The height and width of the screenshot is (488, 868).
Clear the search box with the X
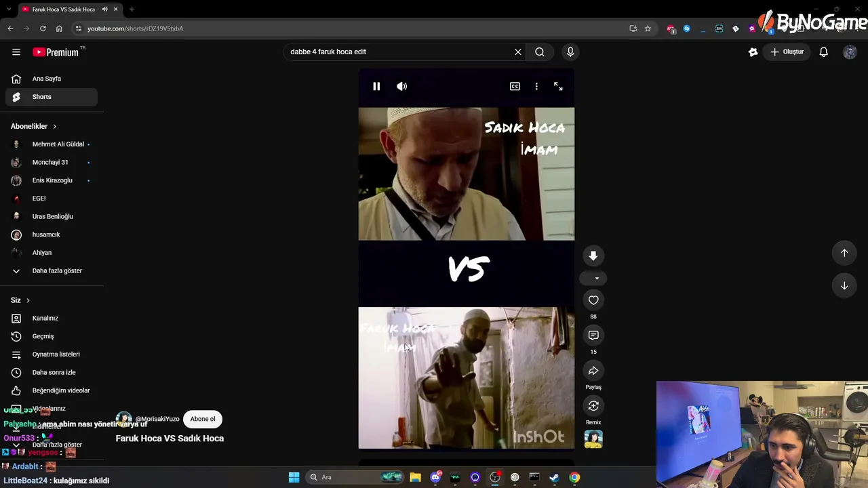click(518, 52)
